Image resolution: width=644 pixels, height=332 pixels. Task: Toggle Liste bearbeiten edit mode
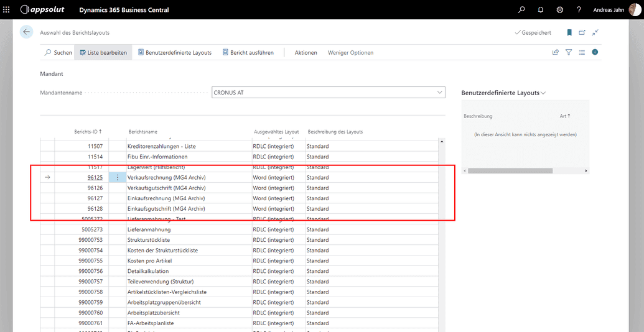pos(103,53)
